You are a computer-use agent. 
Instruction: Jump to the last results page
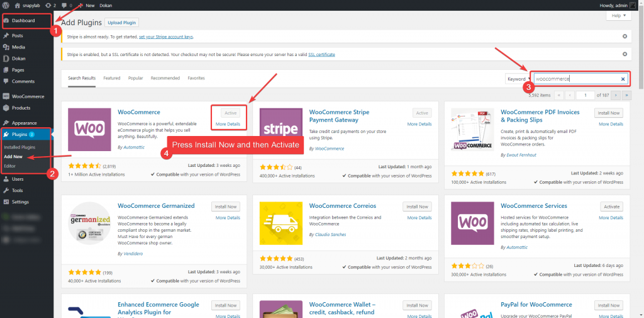626,95
